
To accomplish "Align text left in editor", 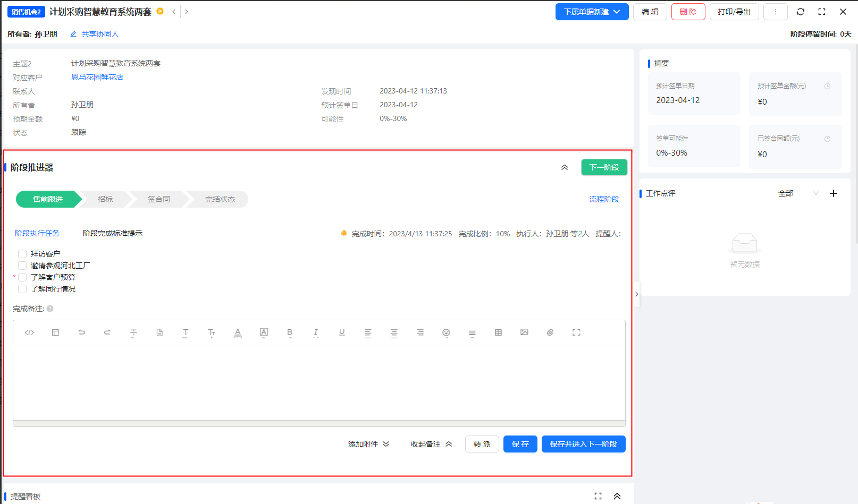I will pos(368,333).
